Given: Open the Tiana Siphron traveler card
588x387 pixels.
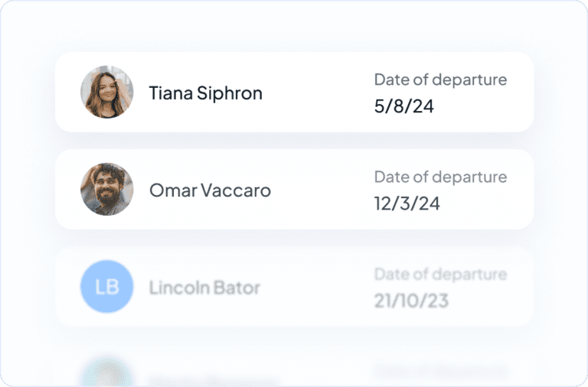Looking at the screenshot, I should 294,92.
